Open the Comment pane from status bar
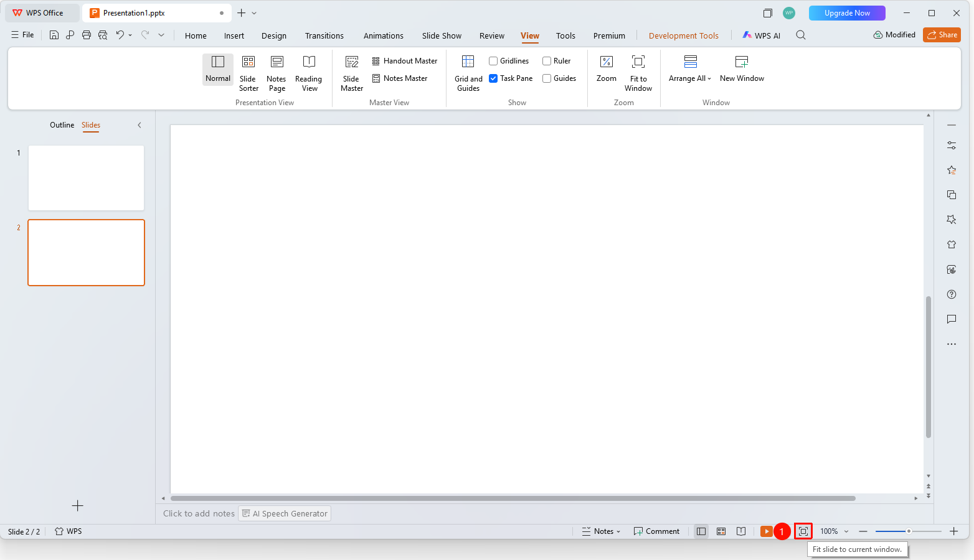This screenshot has width=974, height=560. pos(656,531)
